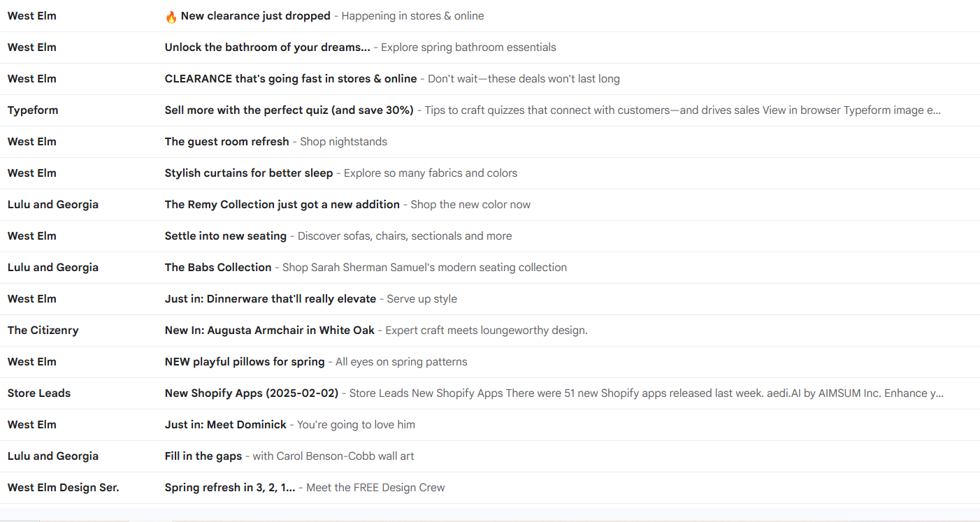Click preview 'Explore spring bathroom essentials'
Image resolution: width=980 pixels, height=522 pixels.
tap(468, 48)
